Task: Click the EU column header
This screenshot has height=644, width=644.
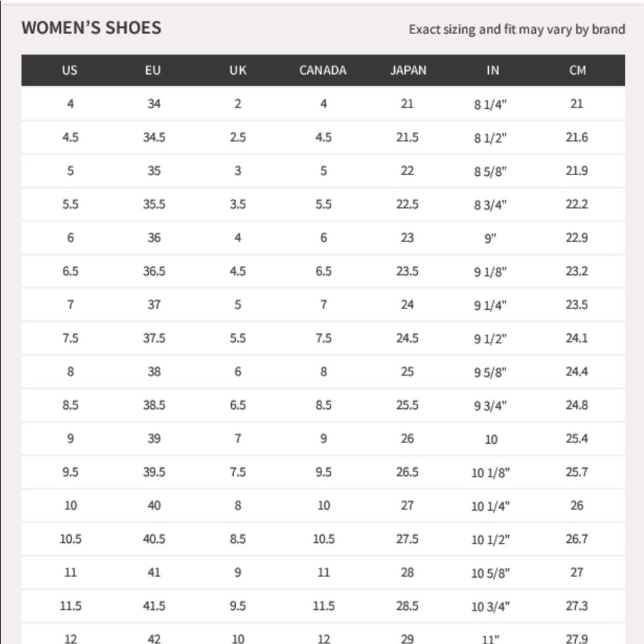Action: pos(153,70)
